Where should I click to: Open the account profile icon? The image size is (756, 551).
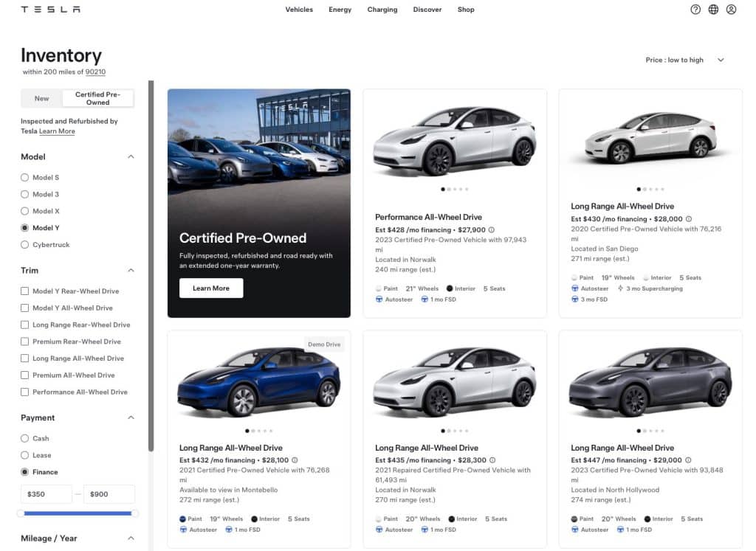tap(731, 9)
